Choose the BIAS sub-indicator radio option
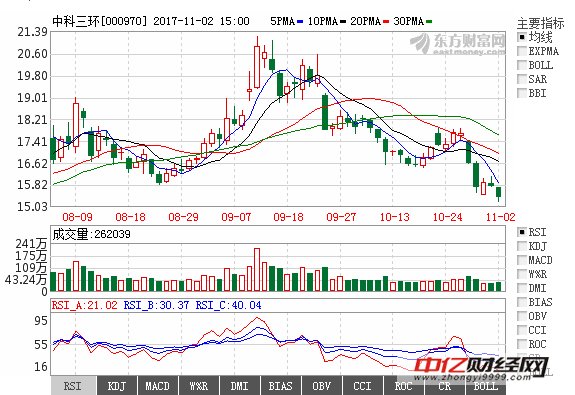575x395 pixels. (522, 302)
